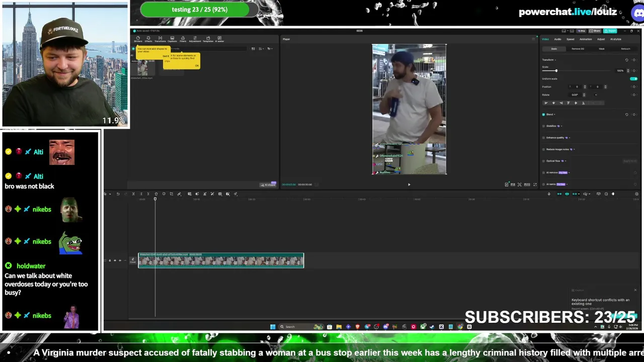Click the timeline playhead marker
This screenshot has width=644, height=362.
pos(155,199)
